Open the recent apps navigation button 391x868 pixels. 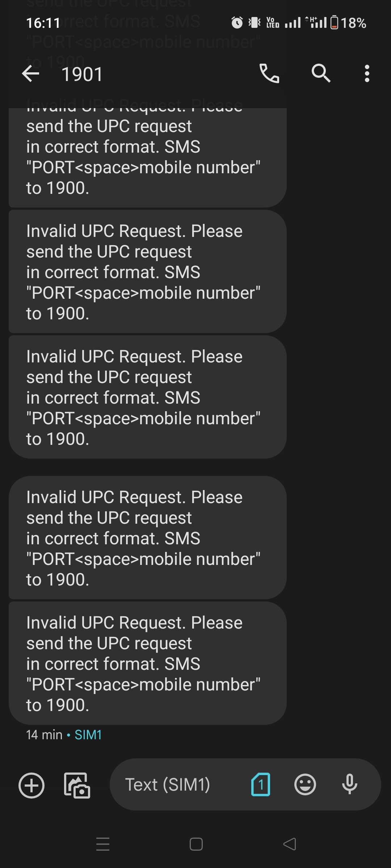tap(103, 844)
